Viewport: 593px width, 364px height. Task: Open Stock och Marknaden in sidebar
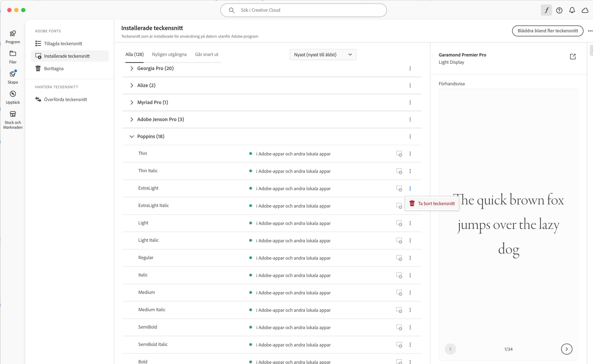(x=13, y=120)
